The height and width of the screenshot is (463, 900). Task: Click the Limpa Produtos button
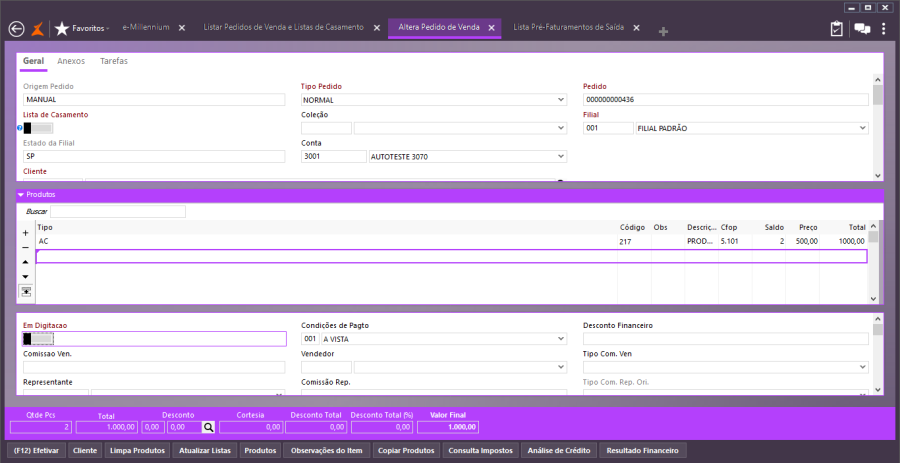(x=137, y=450)
